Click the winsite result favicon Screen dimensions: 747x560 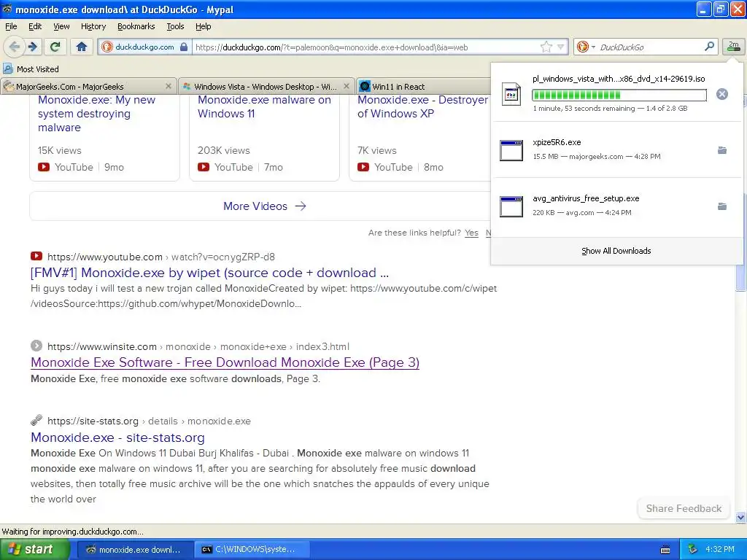coord(36,346)
